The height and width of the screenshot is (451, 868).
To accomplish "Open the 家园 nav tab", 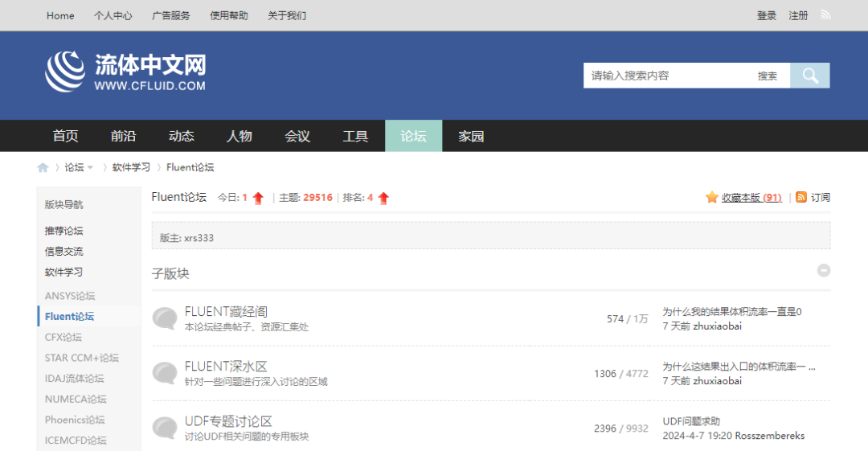I will 471,136.
